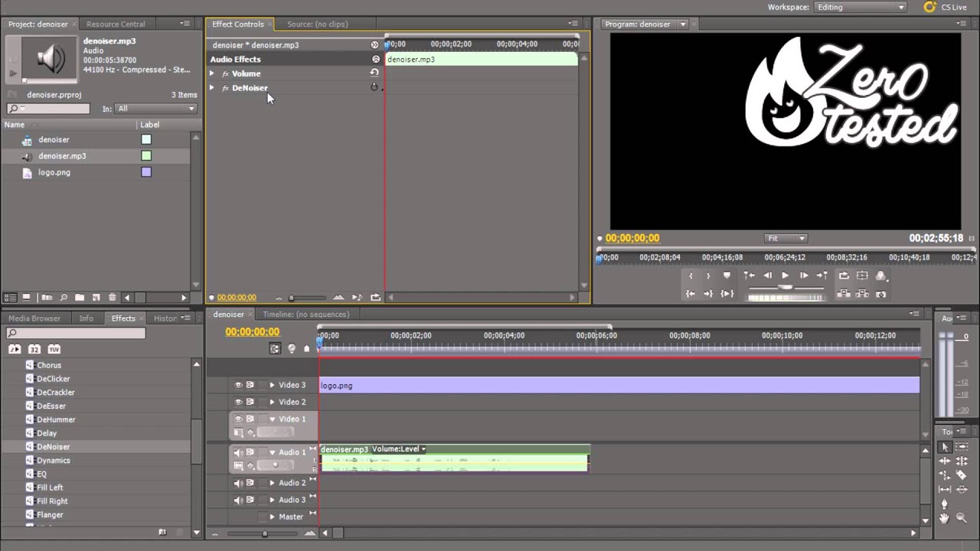Go to previous edit point

point(749,275)
